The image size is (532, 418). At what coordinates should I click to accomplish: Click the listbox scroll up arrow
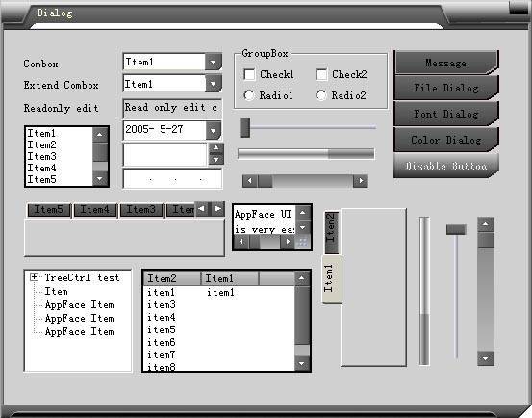(x=100, y=135)
